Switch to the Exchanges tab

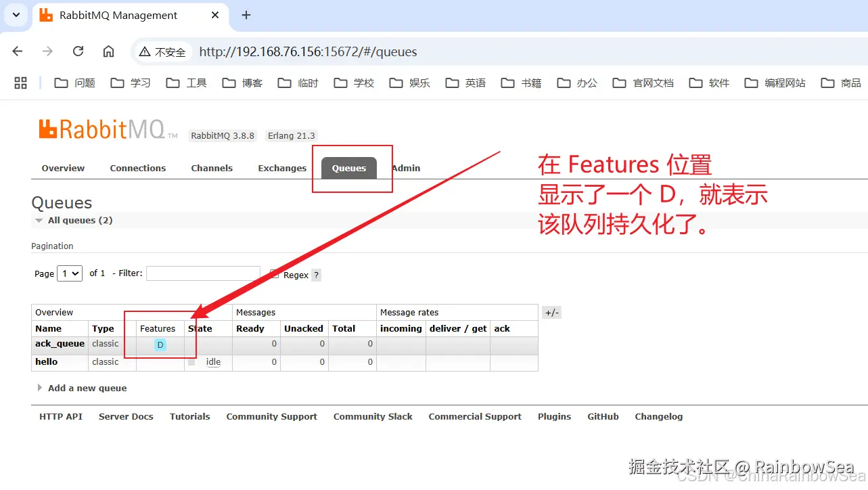tap(282, 168)
